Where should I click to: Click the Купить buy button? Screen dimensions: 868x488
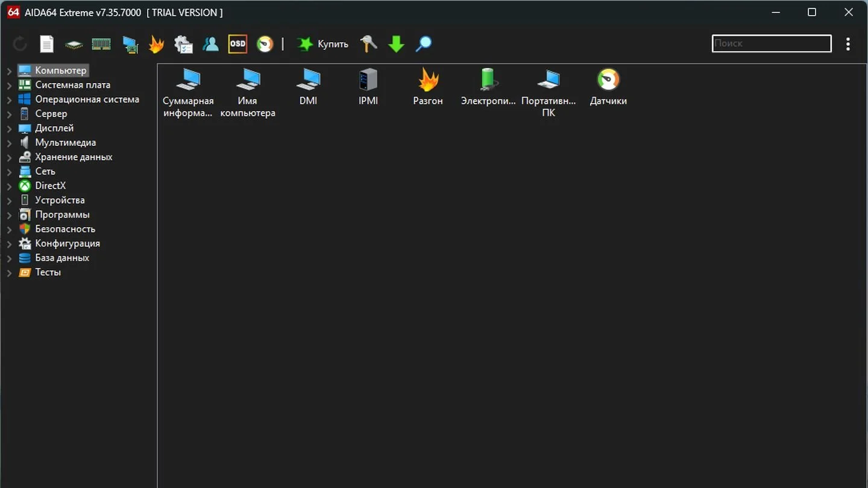click(x=322, y=44)
